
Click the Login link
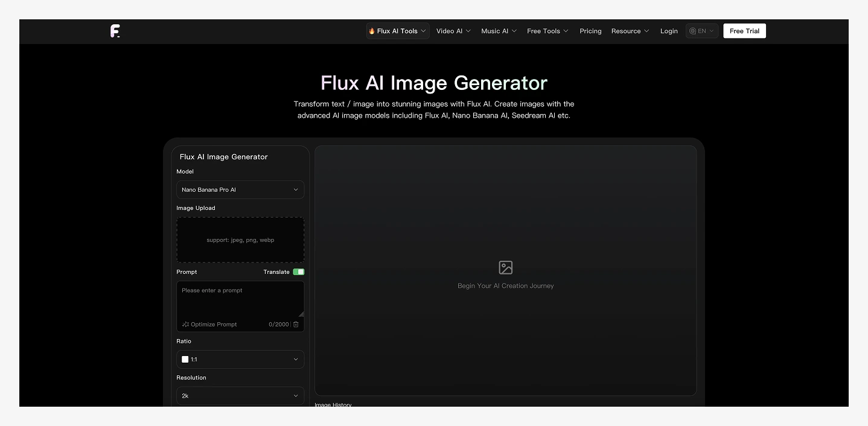669,31
